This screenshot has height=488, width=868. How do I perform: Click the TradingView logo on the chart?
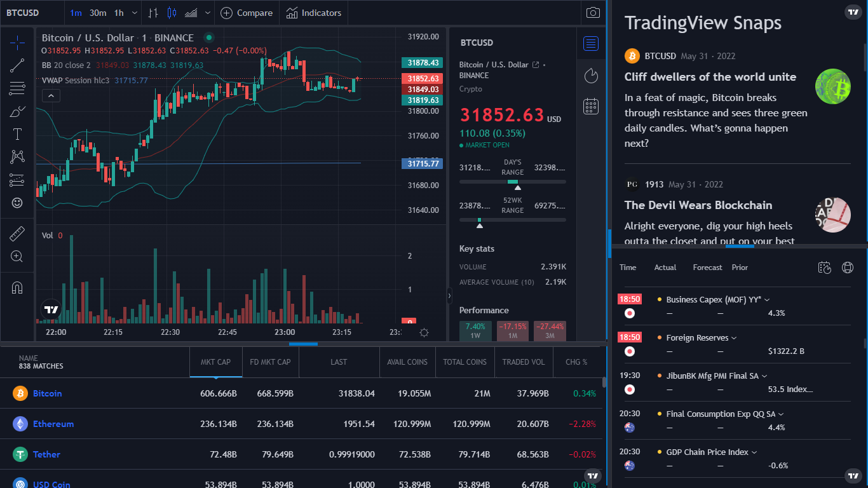51,309
